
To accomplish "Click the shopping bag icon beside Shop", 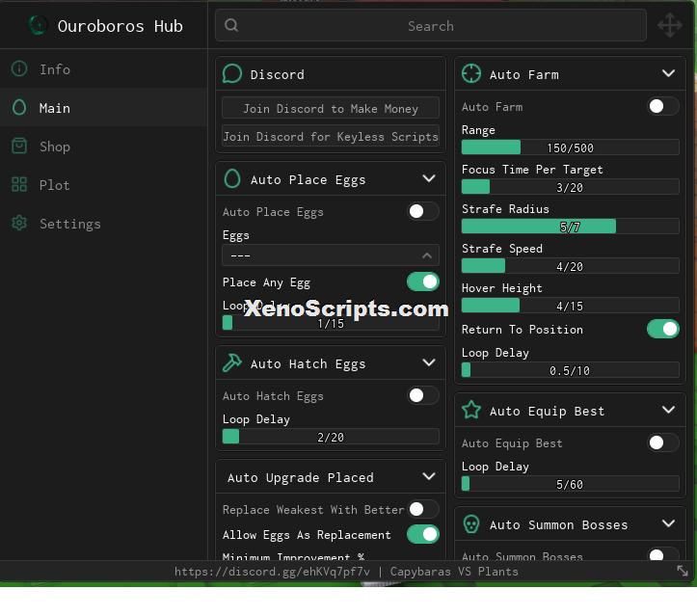I will click(19, 147).
